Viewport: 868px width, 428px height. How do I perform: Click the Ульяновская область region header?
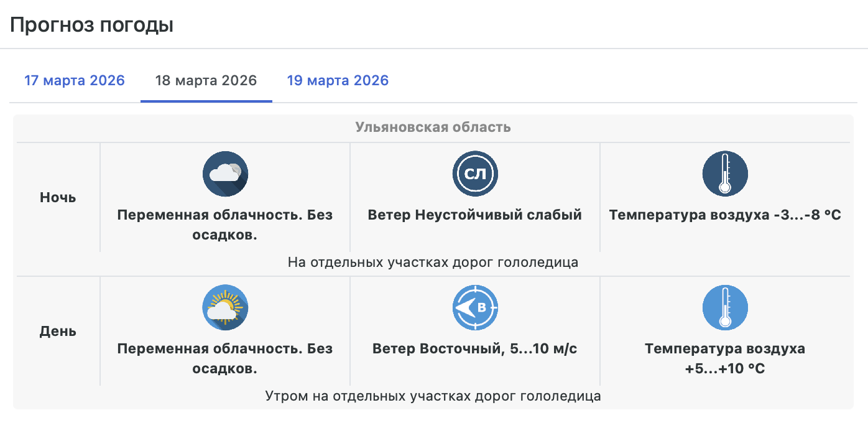tap(433, 128)
